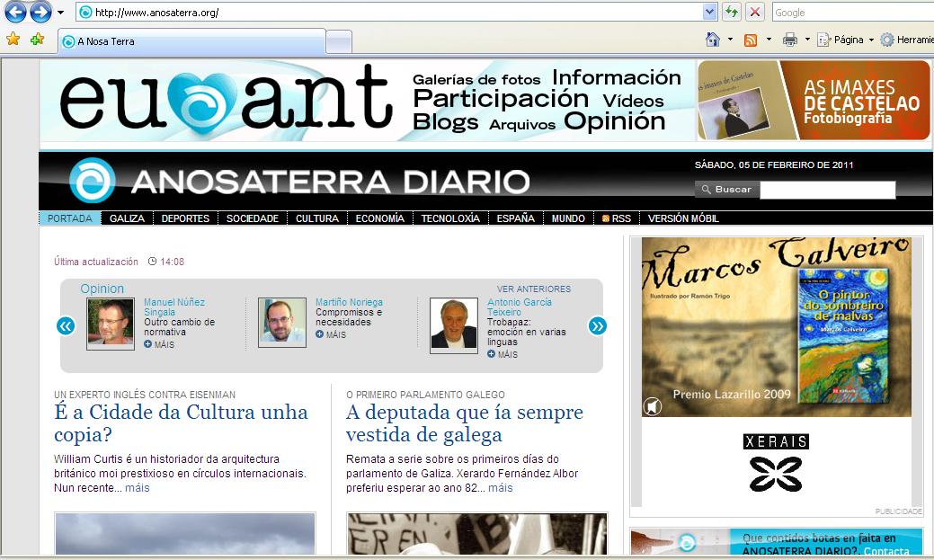The height and width of the screenshot is (560, 934).
Task: Focus the site search text field
Action: tap(828, 190)
